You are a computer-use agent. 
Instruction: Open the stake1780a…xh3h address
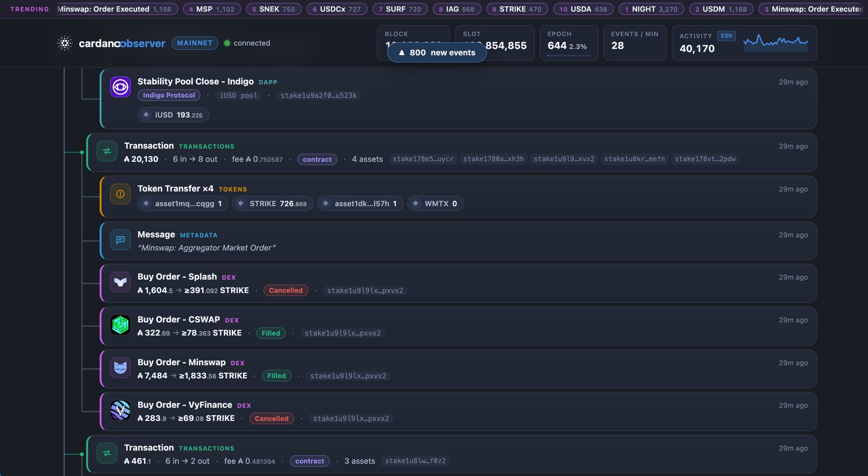pos(493,159)
